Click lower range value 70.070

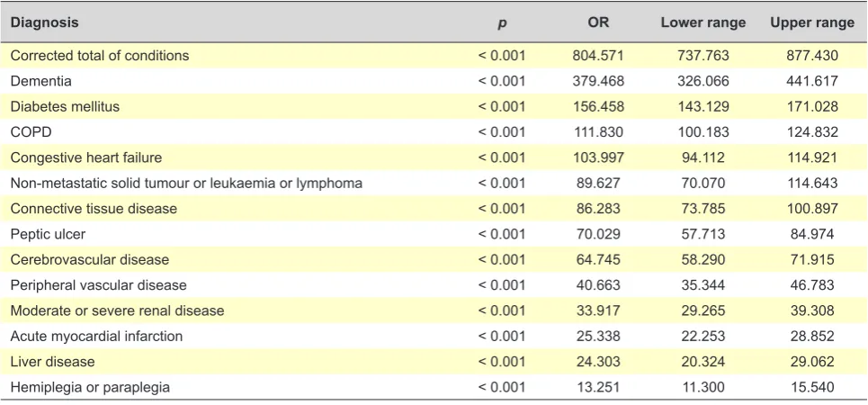pos(703,183)
